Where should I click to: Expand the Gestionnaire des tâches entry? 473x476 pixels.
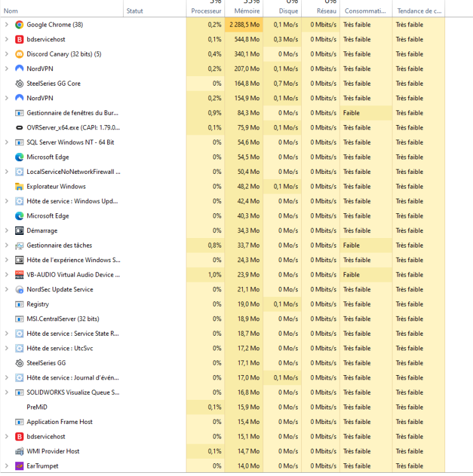click(6, 246)
